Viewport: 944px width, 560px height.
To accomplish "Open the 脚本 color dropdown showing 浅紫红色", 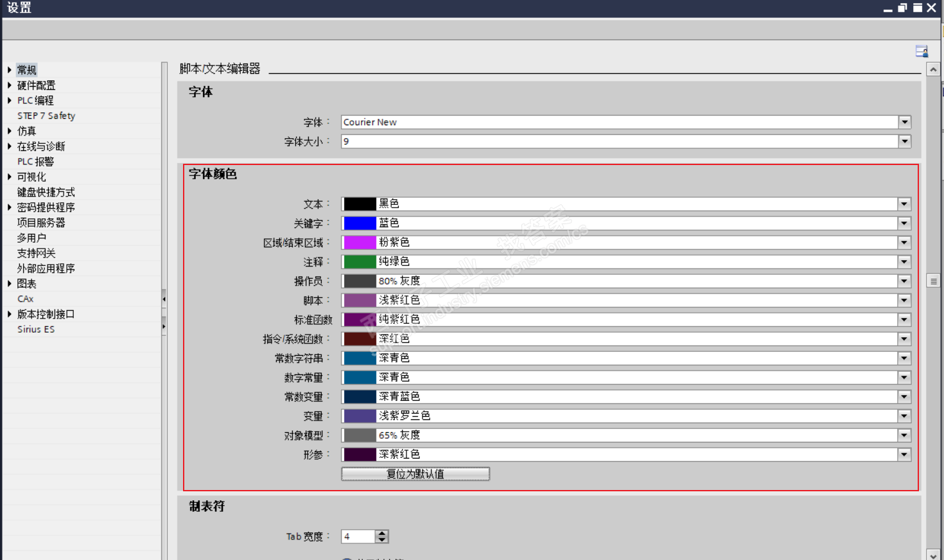I will click(x=904, y=301).
